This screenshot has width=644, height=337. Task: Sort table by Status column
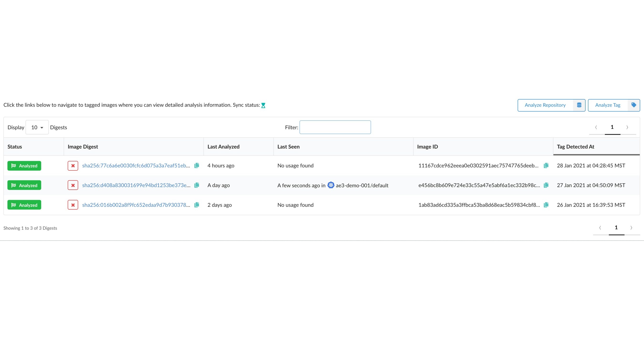pos(34,147)
